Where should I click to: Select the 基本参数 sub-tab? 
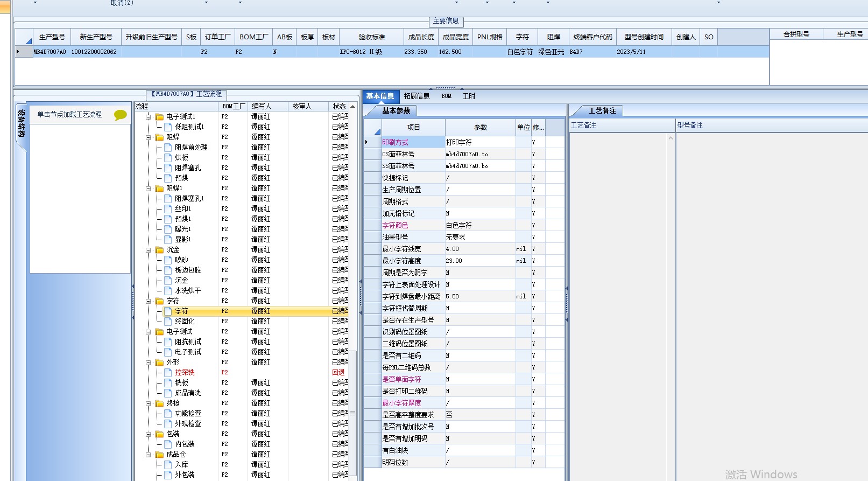pos(396,110)
